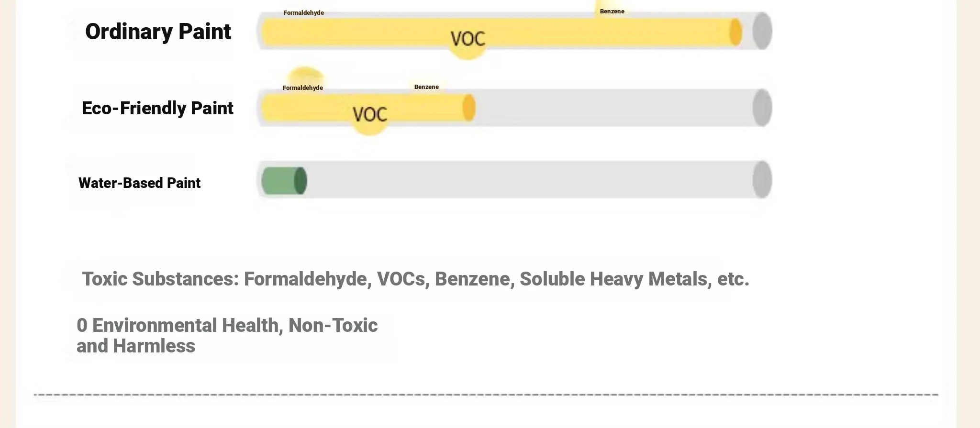This screenshot has width=980, height=428.
Task: Click the Toxic Substances description text
Action: (415, 279)
